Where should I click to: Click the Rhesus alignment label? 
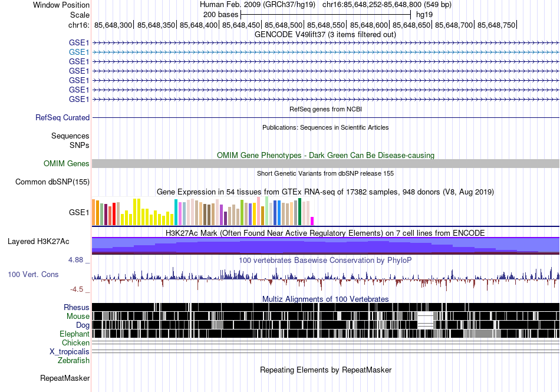77,307
